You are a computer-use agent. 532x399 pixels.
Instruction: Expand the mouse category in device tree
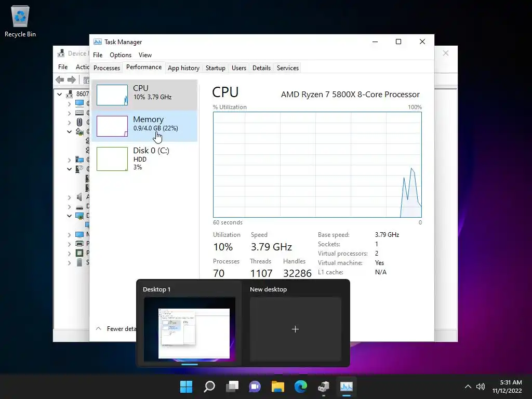(69, 123)
